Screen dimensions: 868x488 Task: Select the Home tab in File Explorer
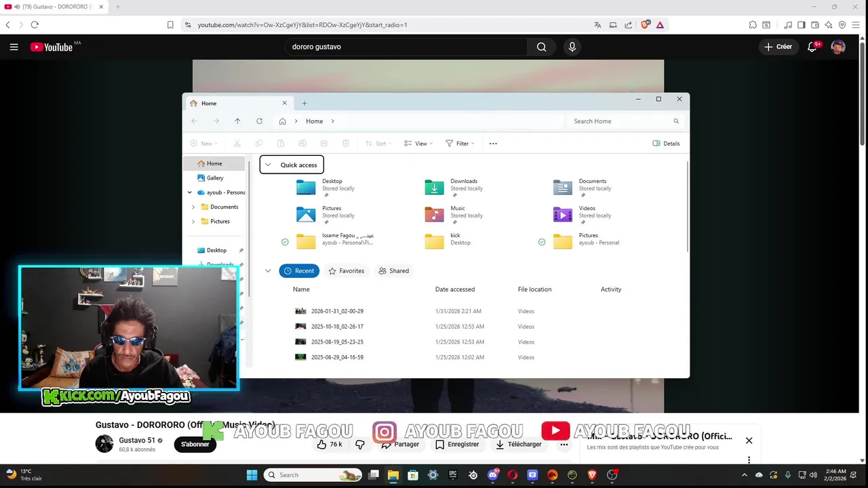pos(239,103)
